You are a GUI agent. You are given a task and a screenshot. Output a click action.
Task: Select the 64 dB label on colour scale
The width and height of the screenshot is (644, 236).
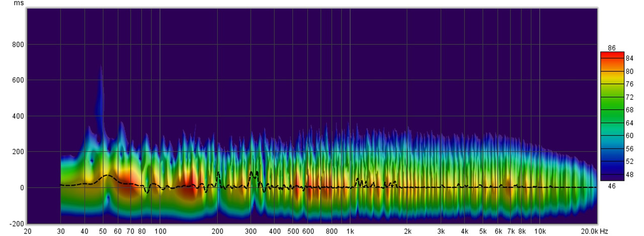click(x=629, y=123)
